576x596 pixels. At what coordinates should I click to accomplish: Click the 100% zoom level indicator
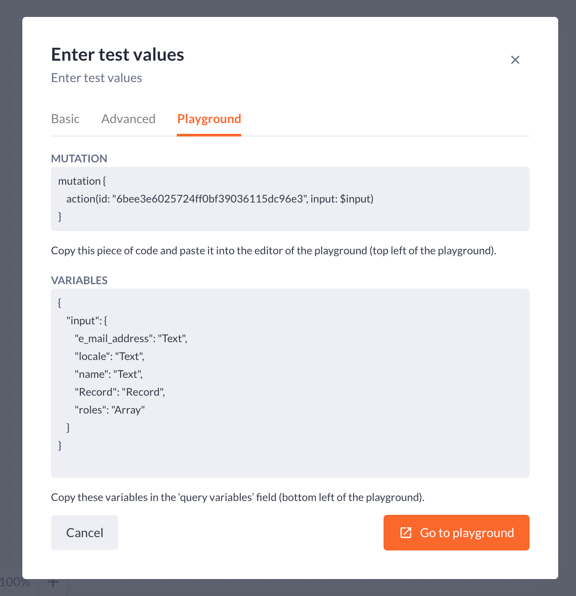(15, 582)
